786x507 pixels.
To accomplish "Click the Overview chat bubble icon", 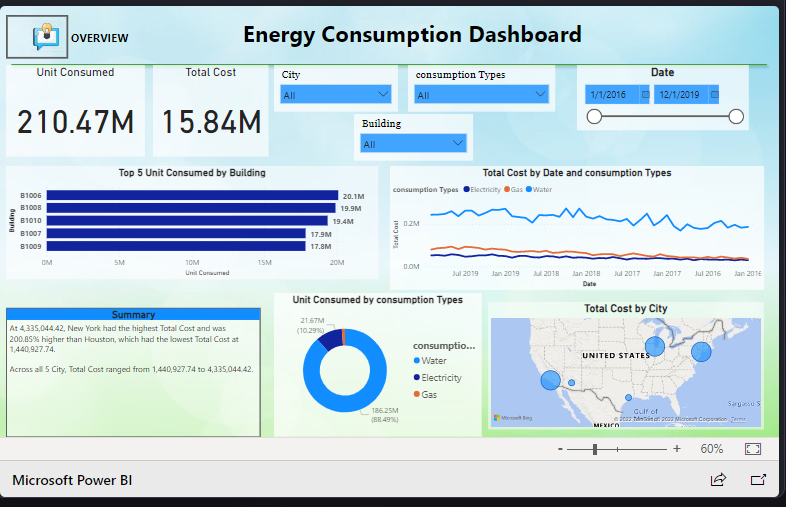I will click(42, 37).
